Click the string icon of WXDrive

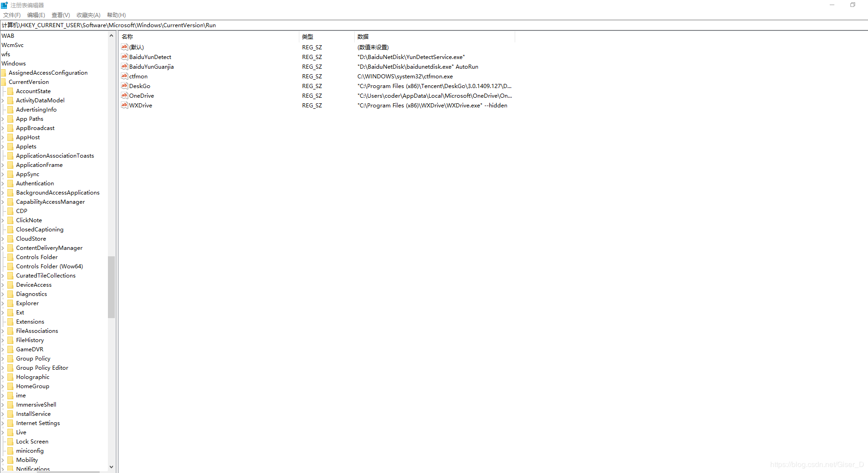[124, 105]
